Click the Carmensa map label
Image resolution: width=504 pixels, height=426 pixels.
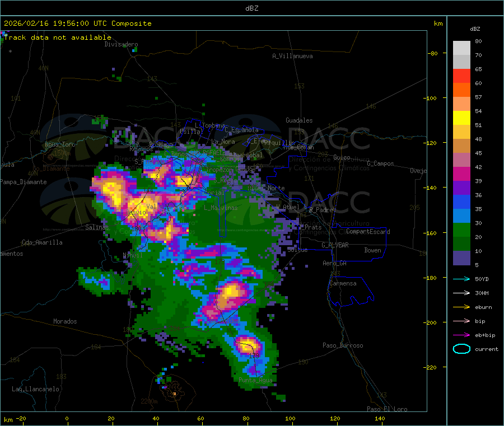point(343,284)
